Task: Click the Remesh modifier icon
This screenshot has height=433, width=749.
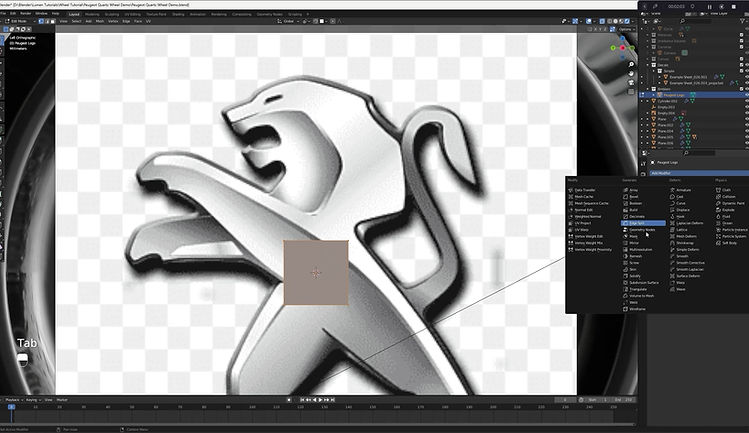Action: [x=625, y=256]
